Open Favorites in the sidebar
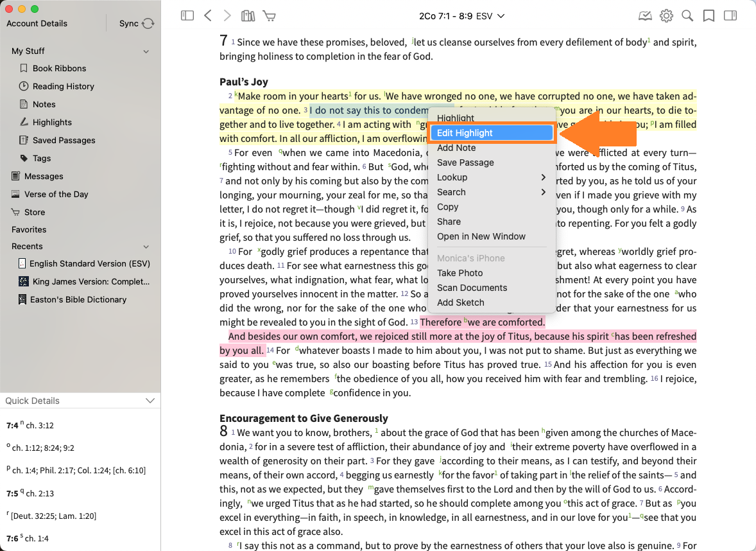 [29, 230]
